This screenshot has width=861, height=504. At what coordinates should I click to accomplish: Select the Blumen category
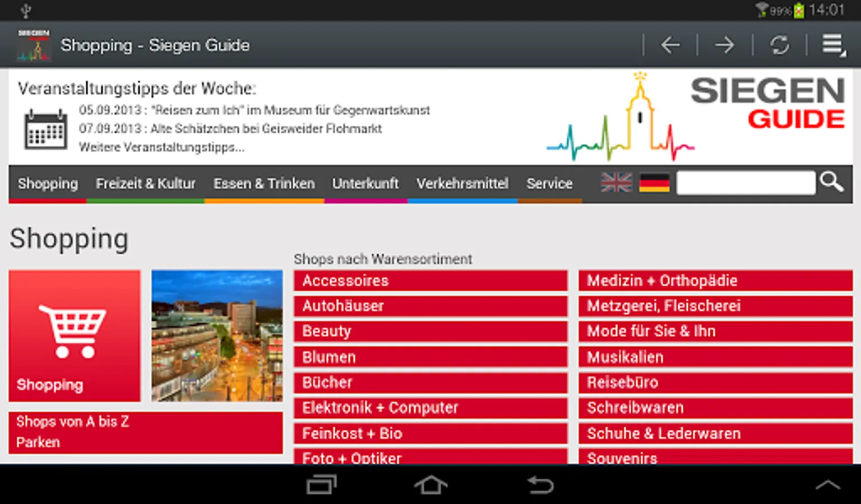point(430,357)
